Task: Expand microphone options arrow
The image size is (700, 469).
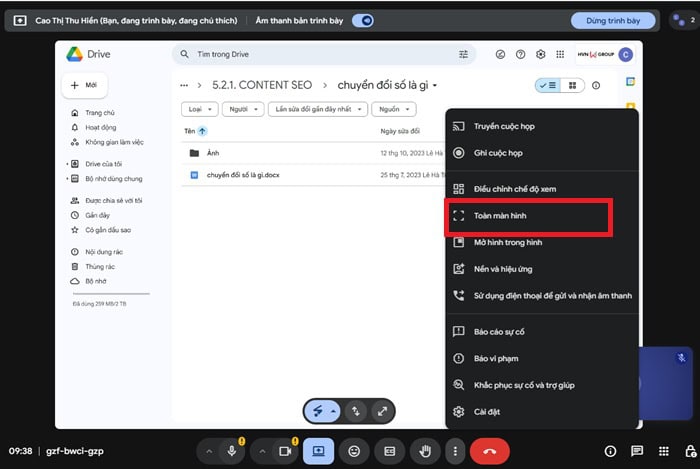Action: click(x=209, y=451)
